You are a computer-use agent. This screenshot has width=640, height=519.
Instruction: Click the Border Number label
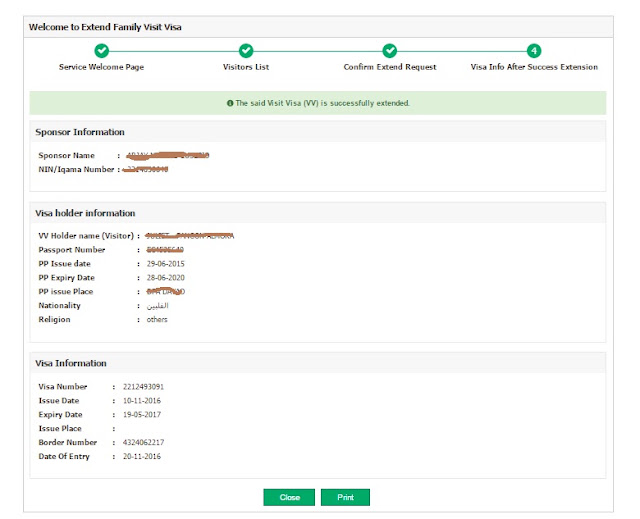(68, 442)
